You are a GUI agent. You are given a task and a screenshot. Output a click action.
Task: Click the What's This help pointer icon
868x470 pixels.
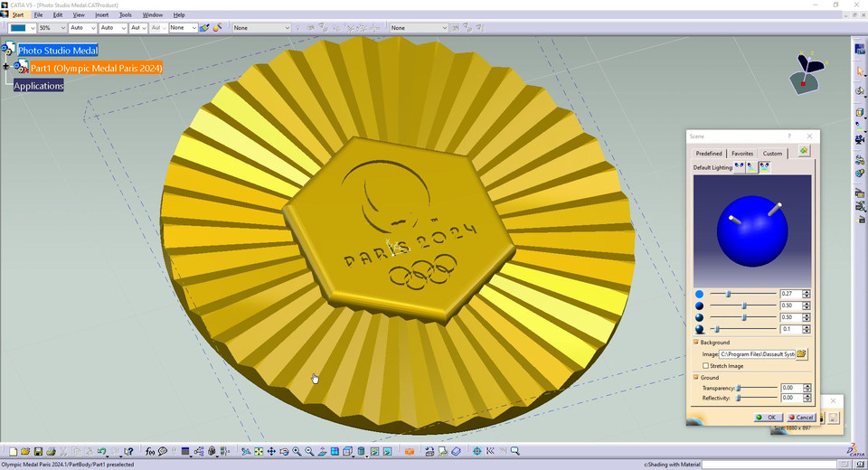(x=128, y=452)
